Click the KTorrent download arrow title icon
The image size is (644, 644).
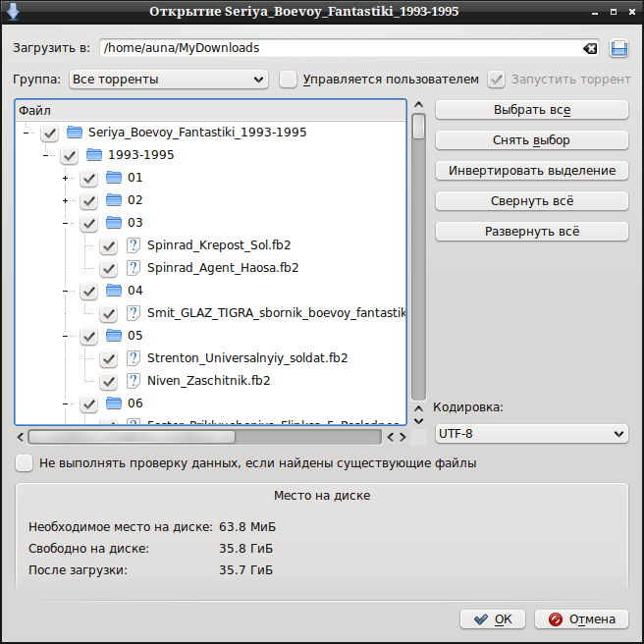(13, 11)
